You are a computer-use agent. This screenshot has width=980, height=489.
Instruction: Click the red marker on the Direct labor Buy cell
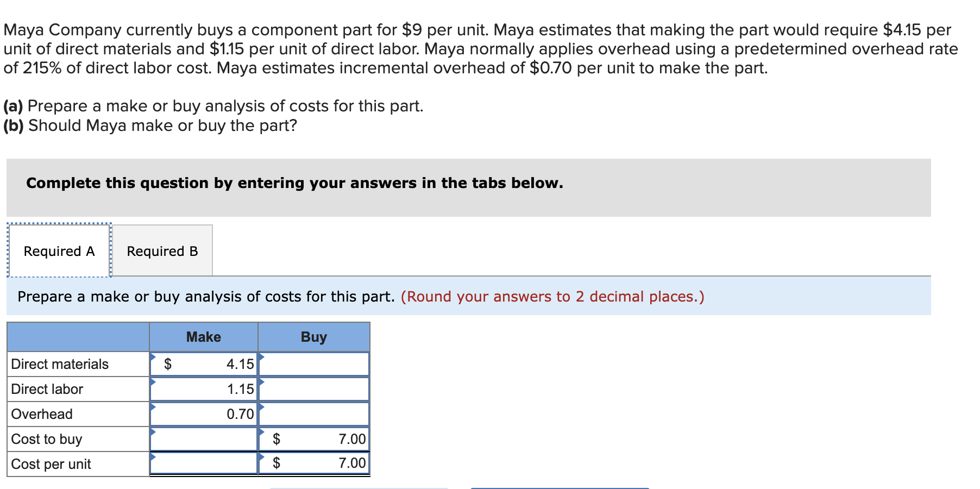tap(261, 383)
